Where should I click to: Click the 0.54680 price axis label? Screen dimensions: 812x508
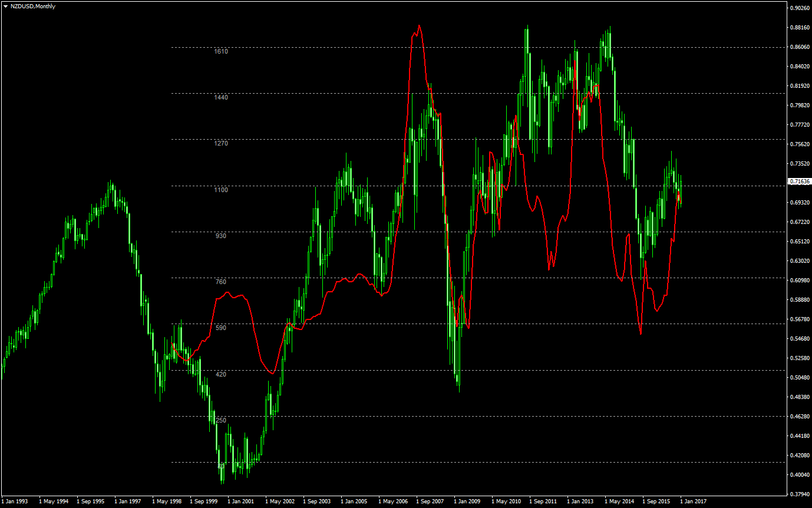pyautogui.click(x=799, y=339)
